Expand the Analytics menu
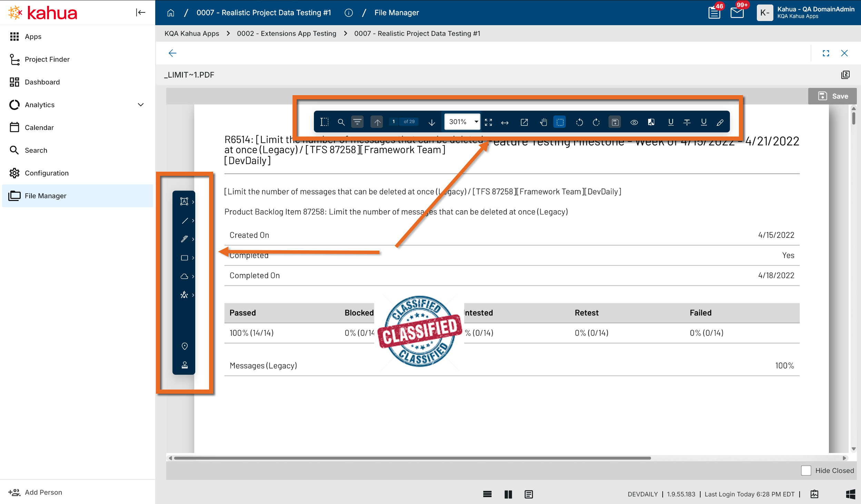861x504 pixels. click(141, 105)
